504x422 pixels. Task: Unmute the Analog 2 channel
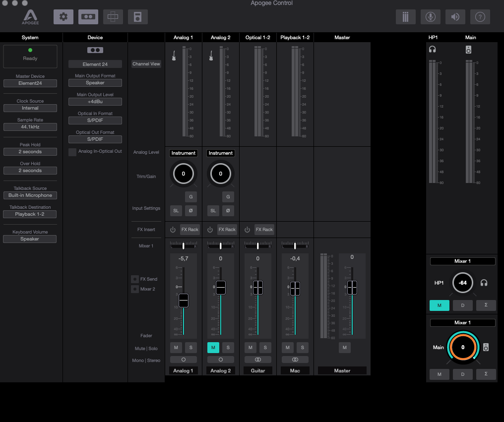pyautogui.click(x=213, y=348)
